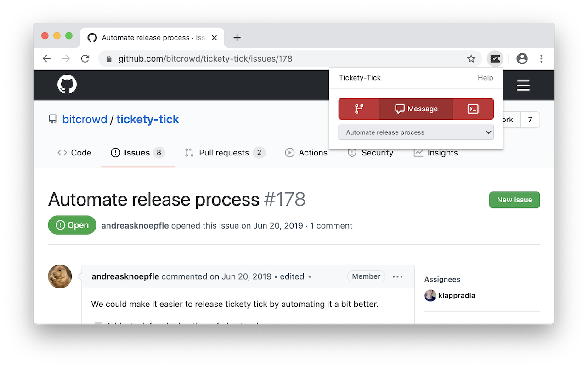The height and width of the screenshot is (368, 588).
Task: Open the comment options ellipsis menu
Action: tap(397, 277)
